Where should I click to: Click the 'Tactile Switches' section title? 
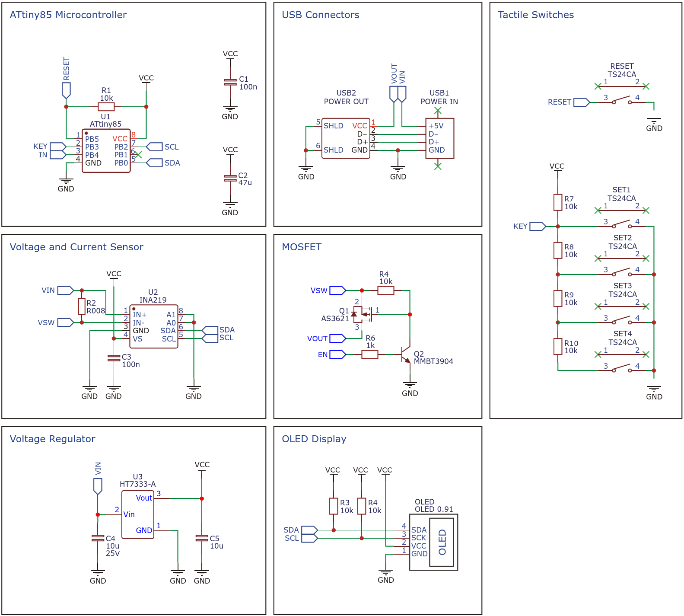coord(536,15)
